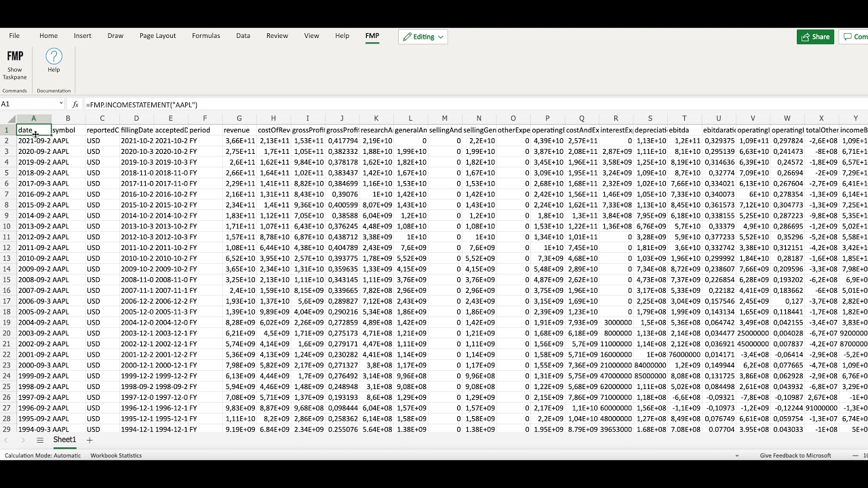Select the select-all corner of the grid
Viewport: 868px width, 488px height.
point(7,119)
